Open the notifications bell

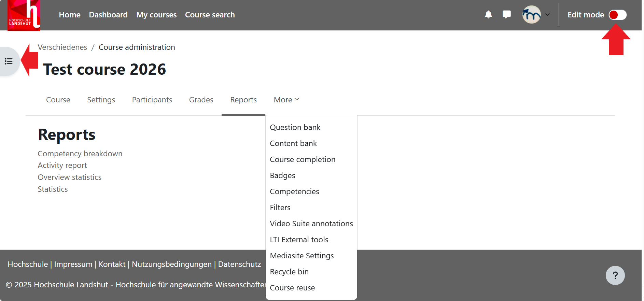pos(488,15)
